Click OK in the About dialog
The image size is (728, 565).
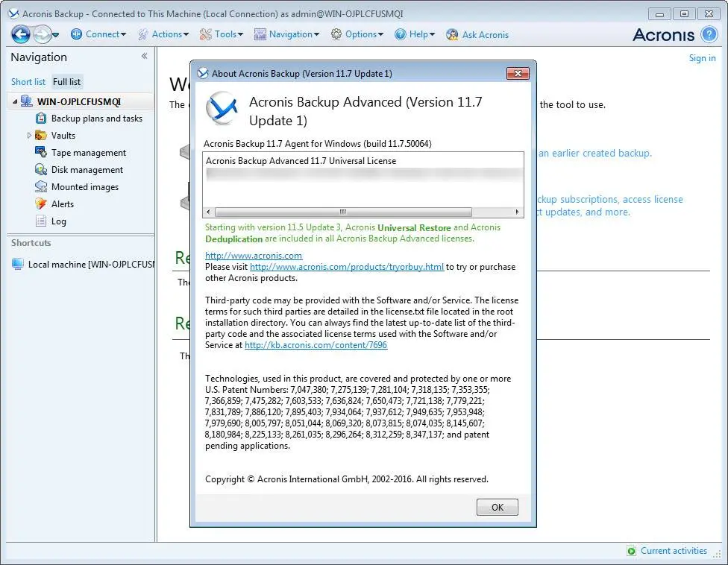(498, 507)
